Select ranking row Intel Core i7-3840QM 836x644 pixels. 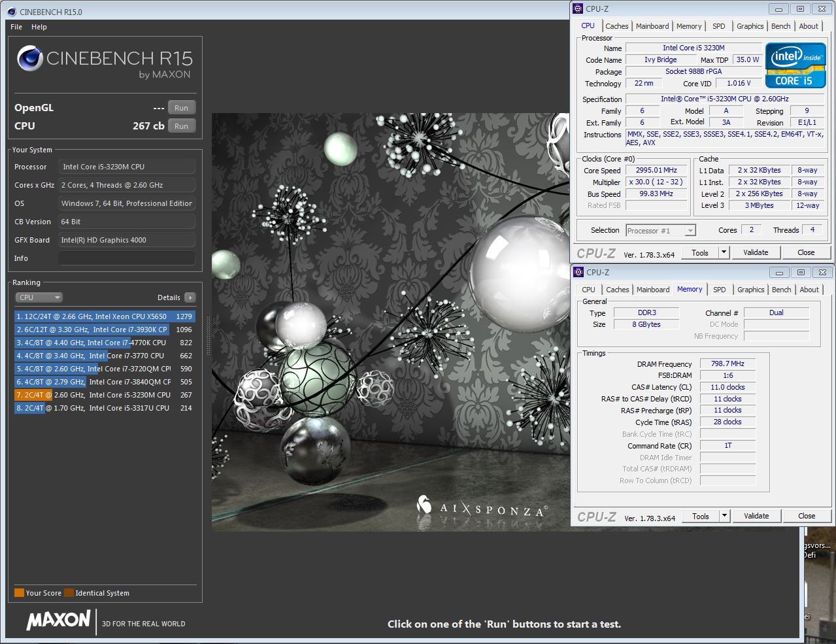click(105, 382)
